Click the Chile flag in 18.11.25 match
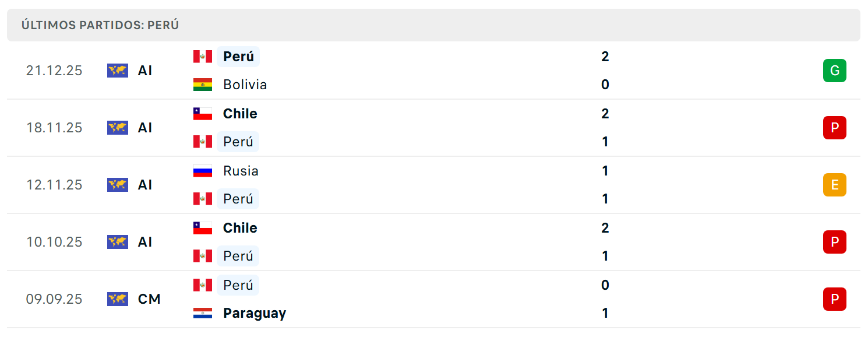The width and height of the screenshot is (868, 337). pos(203,114)
